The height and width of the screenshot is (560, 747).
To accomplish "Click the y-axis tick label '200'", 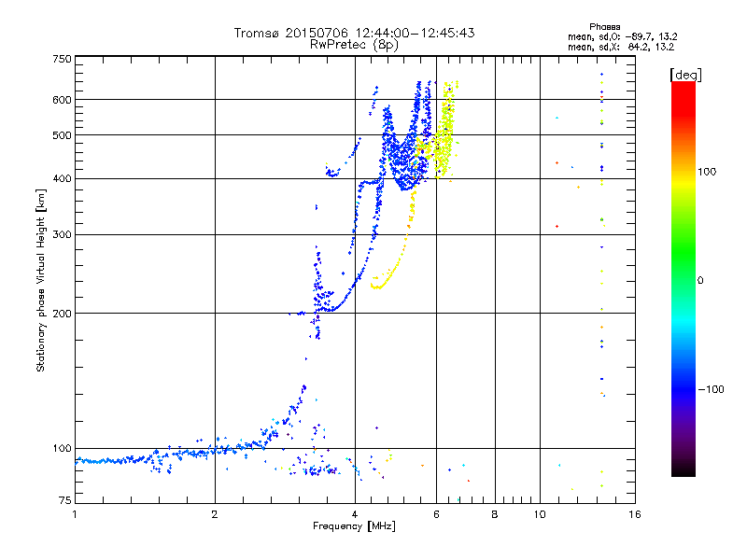I will (x=62, y=314).
